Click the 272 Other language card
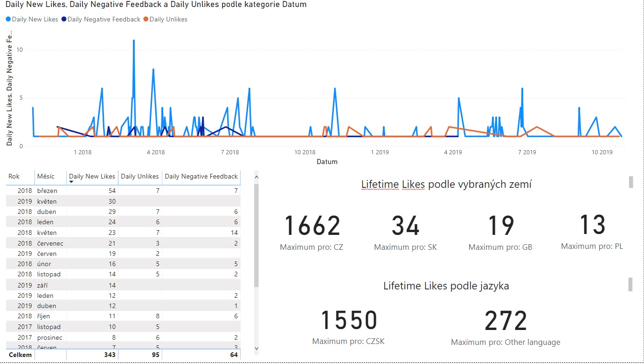This screenshot has height=364, width=644. [x=506, y=327]
